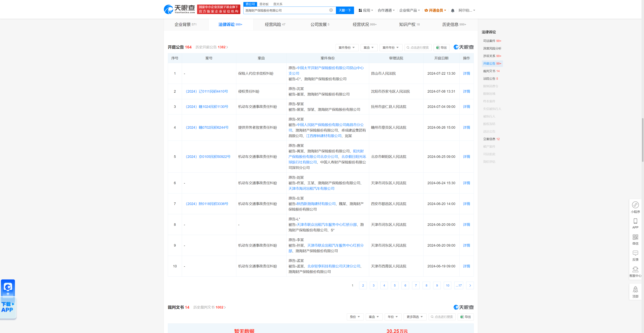Select the 查老板 search tab
Viewport: 644px width, 333px height.
(x=264, y=4)
